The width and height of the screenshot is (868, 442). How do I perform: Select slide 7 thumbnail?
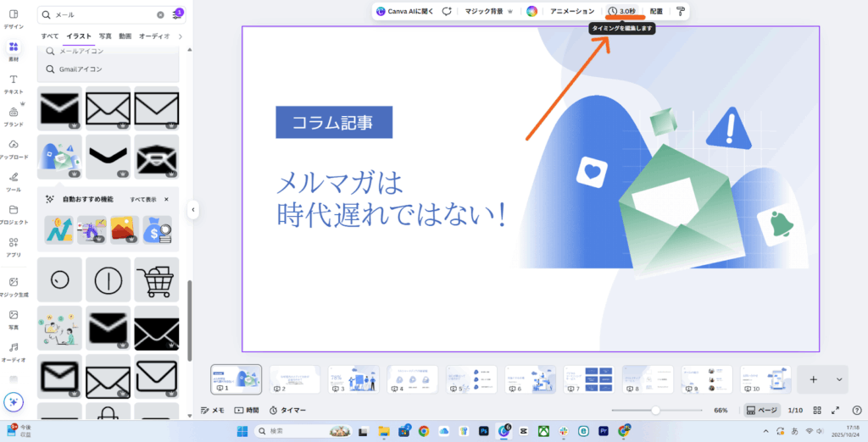tap(588, 379)
